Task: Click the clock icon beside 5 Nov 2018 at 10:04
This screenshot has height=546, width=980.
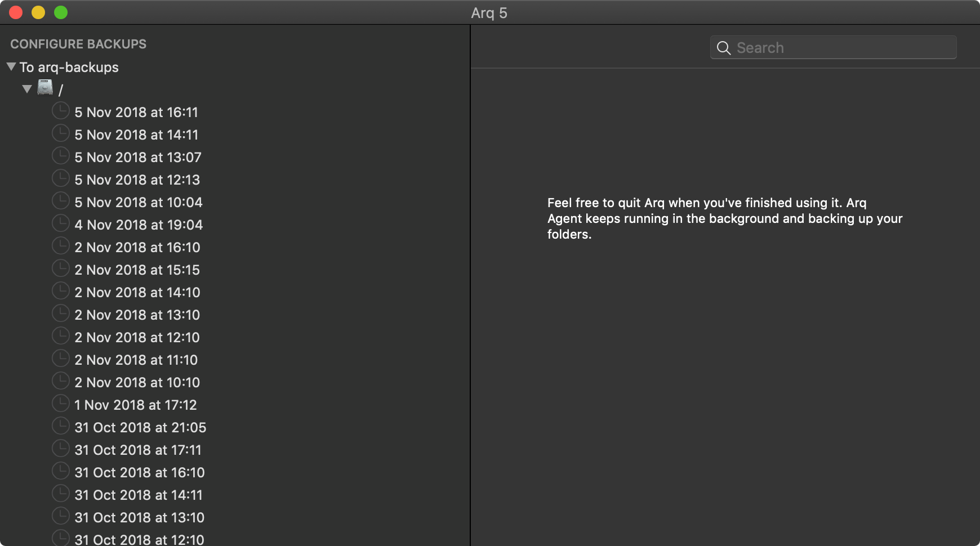Action: [x=61, y=201]
